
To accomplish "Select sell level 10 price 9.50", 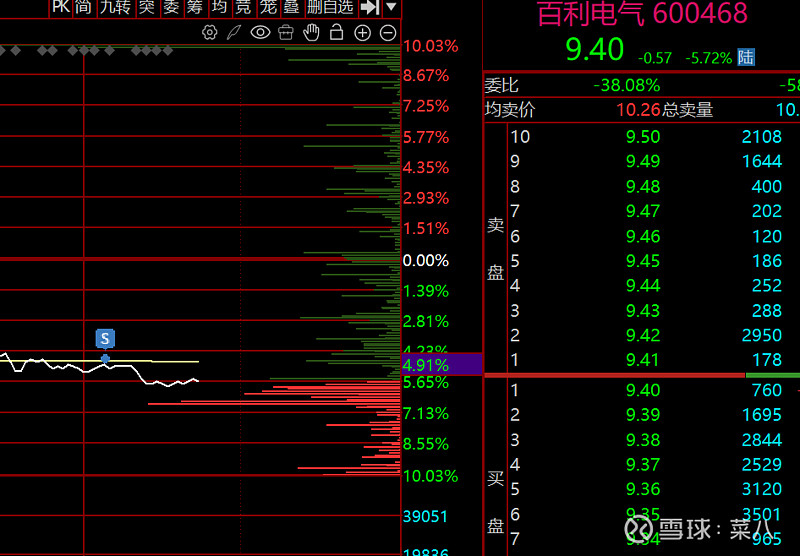I will (x=643, y=137).
